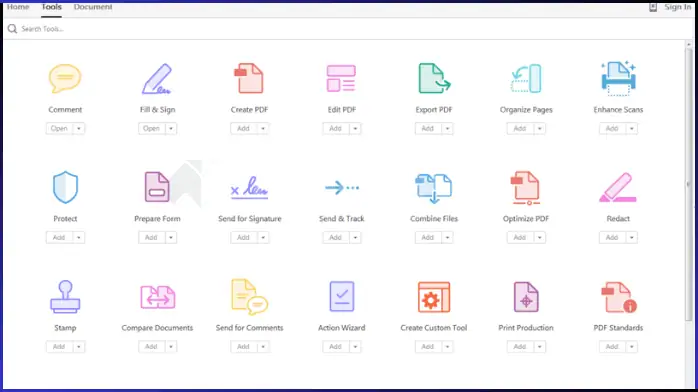Switch to the Document tab
This screenshot has width=698, height=392.
pos(93,7)
